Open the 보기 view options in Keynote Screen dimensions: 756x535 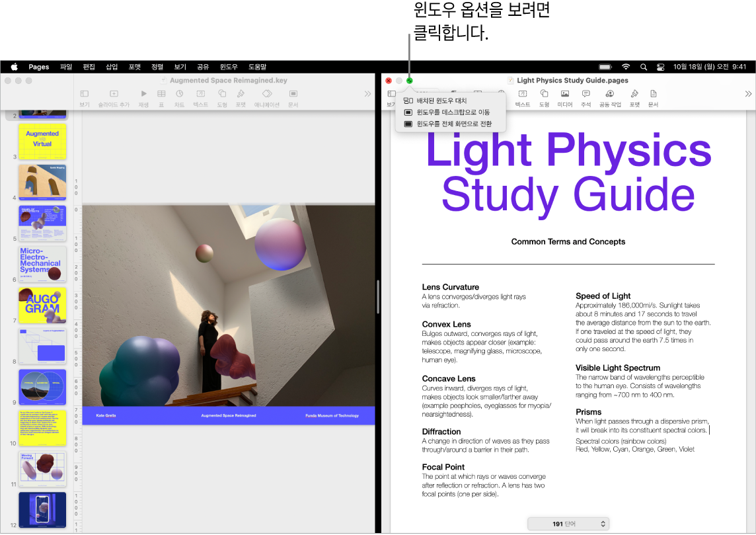[x=84, y=95]
